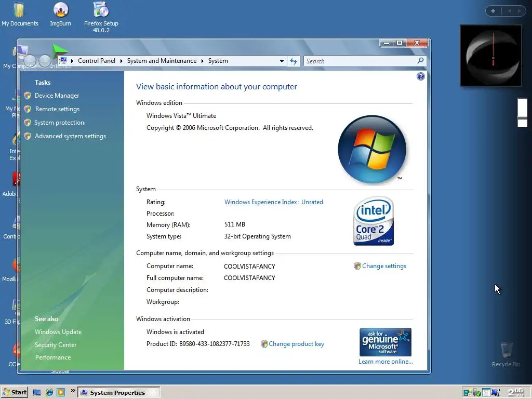The image size is (532, 399).
Task: Click the magnifier icon in the Search box
Action: point(420,61)
